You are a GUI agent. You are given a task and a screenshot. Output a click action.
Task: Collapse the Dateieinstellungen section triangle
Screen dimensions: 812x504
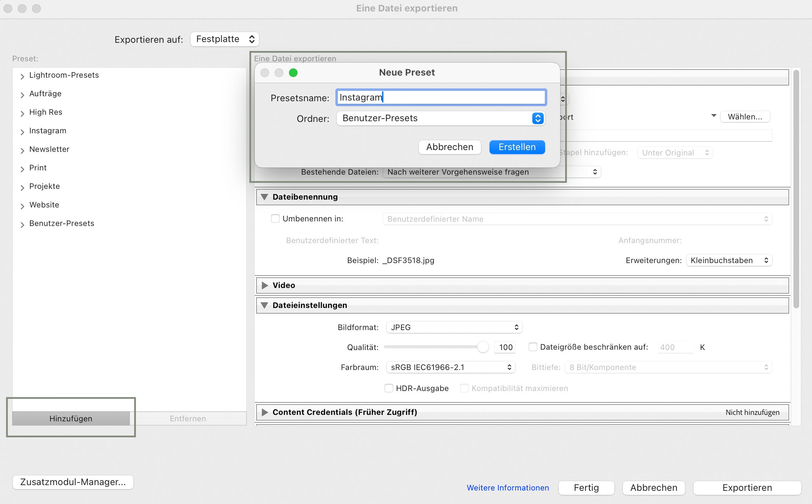[264, 305]
